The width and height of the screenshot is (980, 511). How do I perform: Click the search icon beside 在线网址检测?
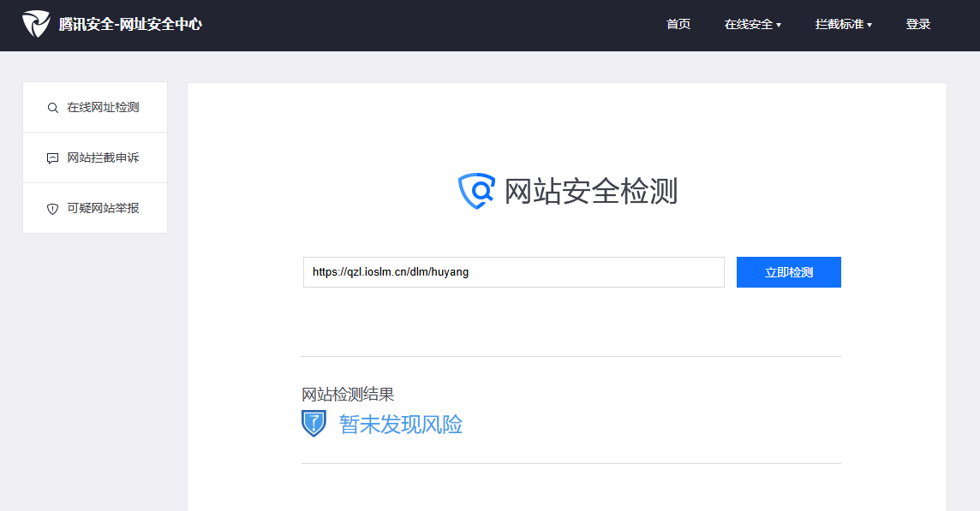click(x=53, y=108)
